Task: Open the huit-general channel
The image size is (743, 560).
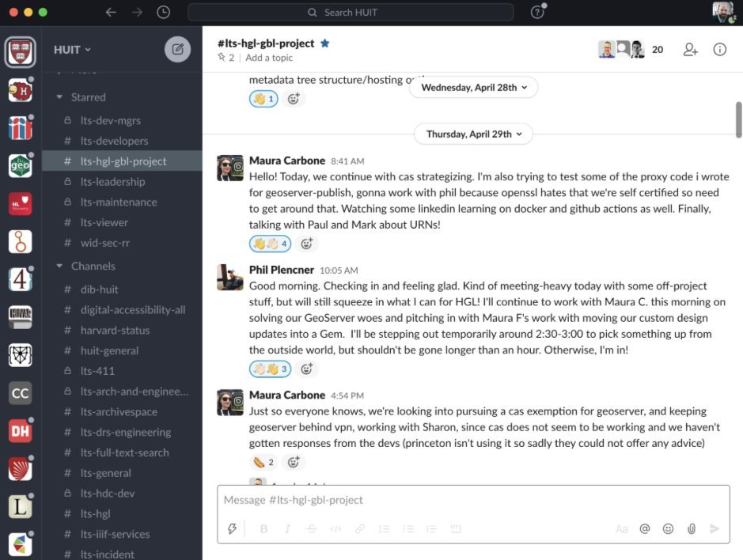Action: coord(123,350)
